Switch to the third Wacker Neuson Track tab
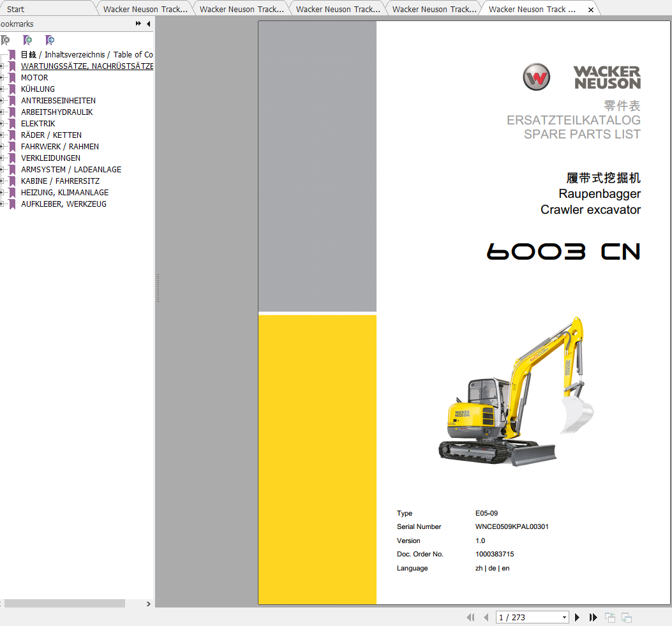 tap(338, 9)
